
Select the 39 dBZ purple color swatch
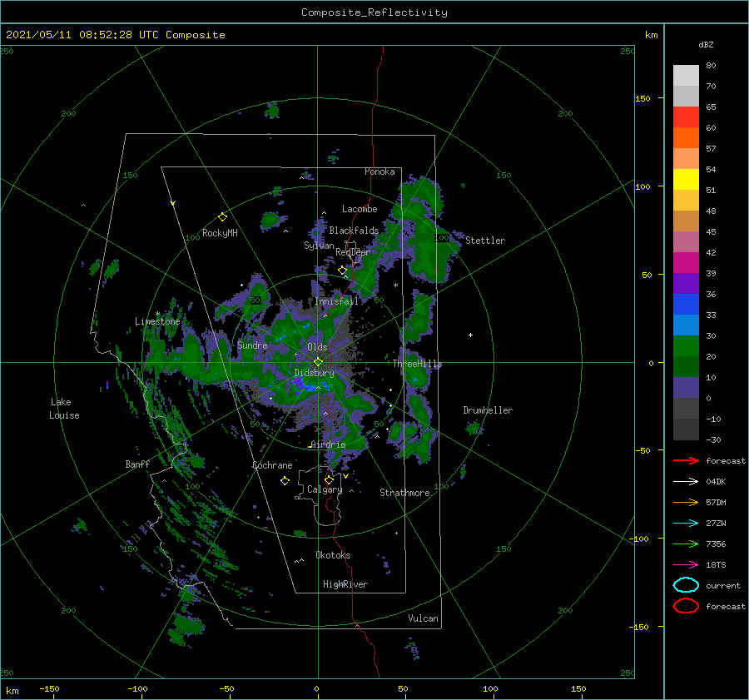tap(686, 283)
